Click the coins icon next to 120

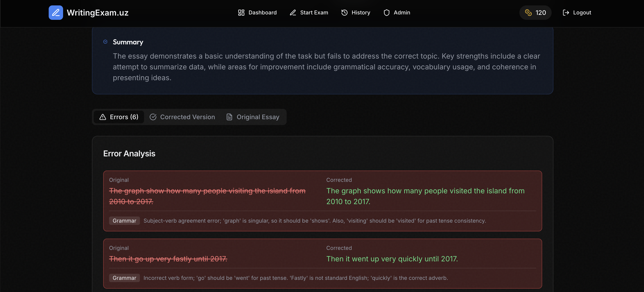pos(528,12)
